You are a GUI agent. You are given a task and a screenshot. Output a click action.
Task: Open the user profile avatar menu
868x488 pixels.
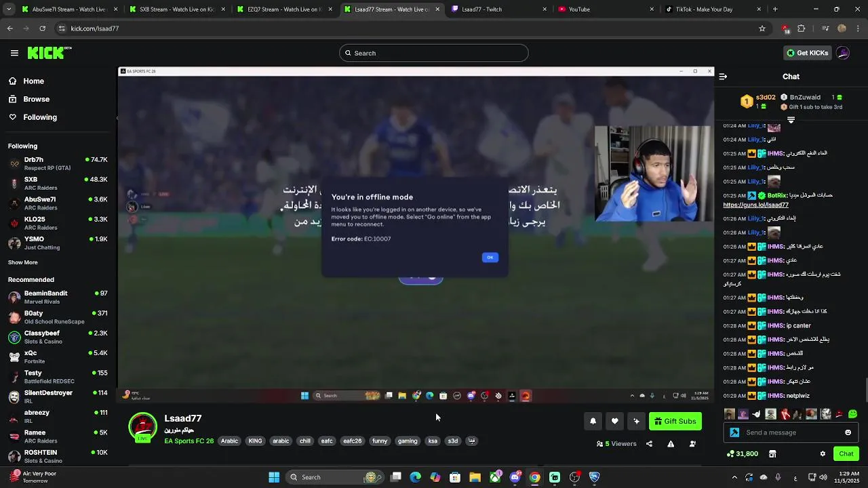[x=843, y=53]
